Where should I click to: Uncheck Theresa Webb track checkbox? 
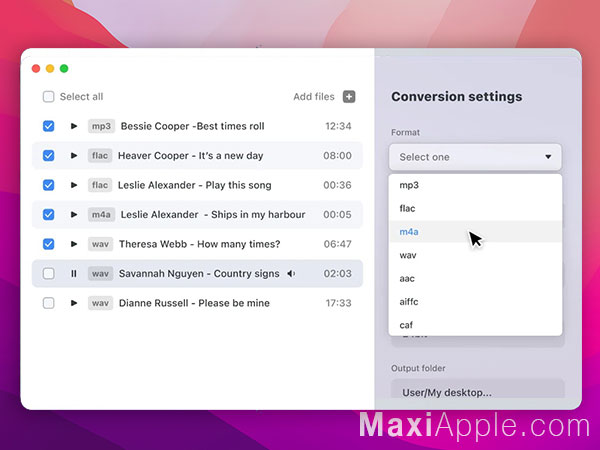[x=49, y=244]
